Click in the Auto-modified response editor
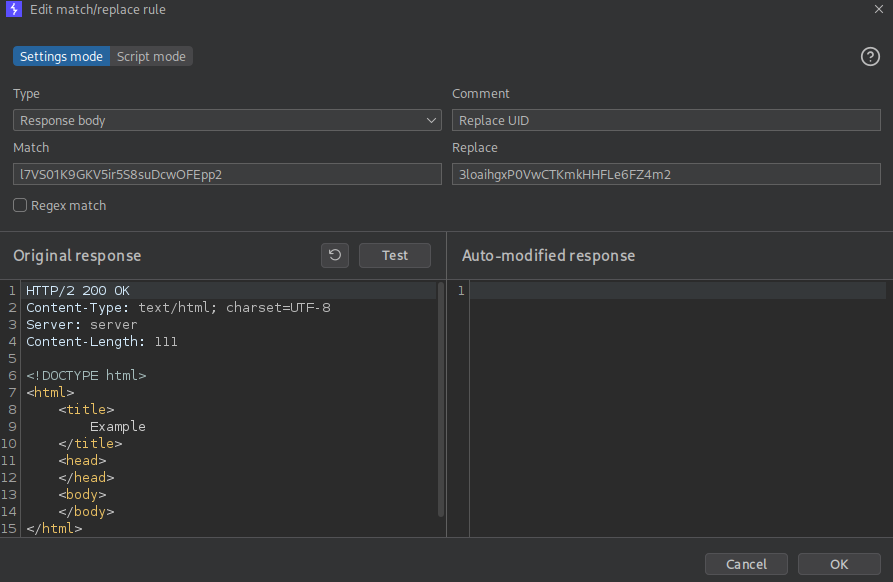Viewport: 893px width, 582px height. tap(670, 400)
